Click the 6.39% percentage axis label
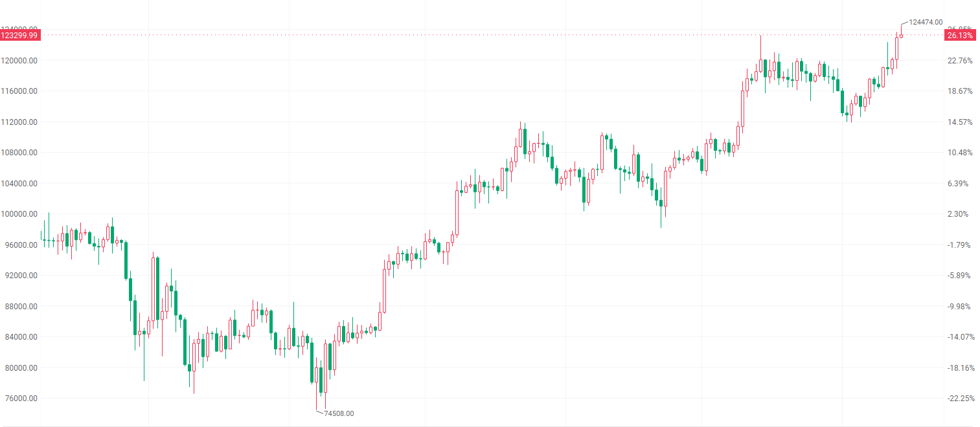The height and width of the screenshot is (427, 980). tap(959, 184)
